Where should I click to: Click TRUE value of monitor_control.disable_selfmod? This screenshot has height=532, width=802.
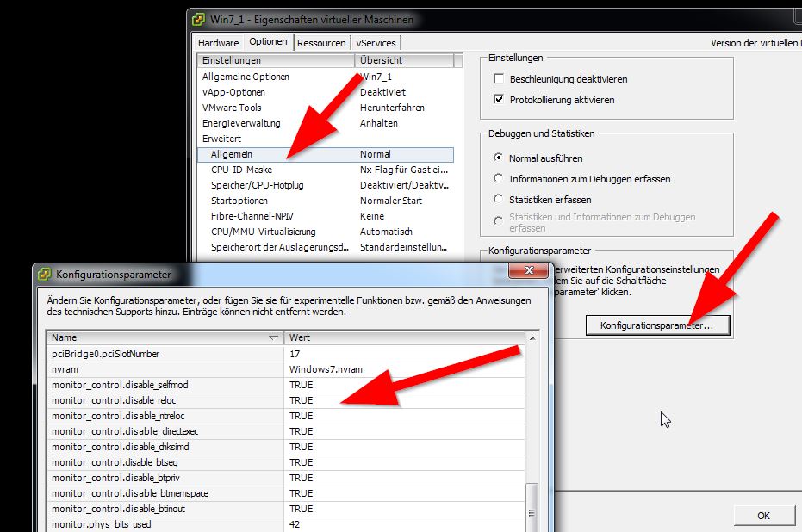coord(302,385)
